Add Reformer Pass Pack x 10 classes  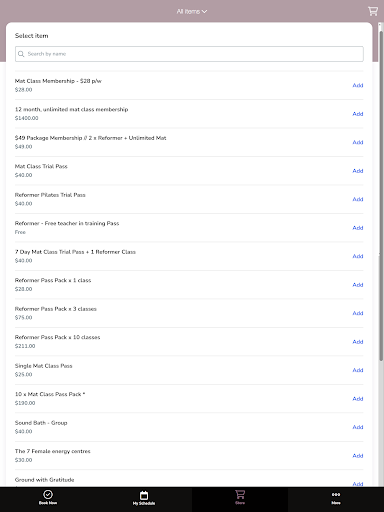358,342
